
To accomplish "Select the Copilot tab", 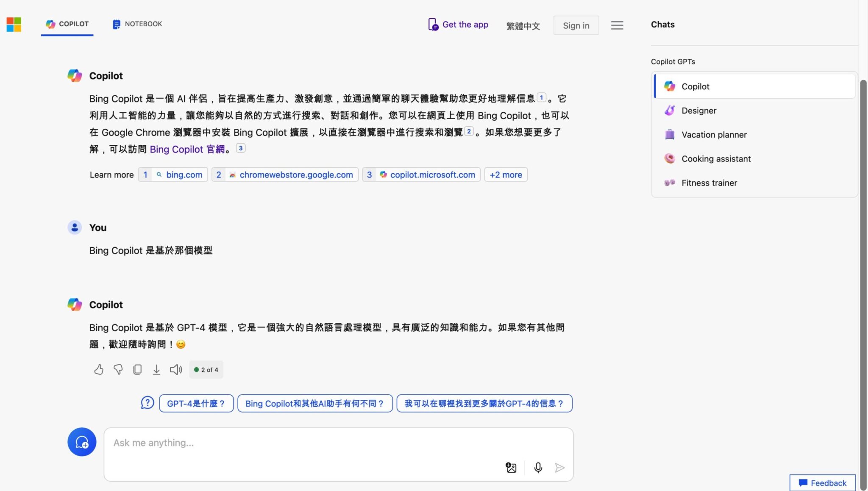I will click(x=67, y=24).
